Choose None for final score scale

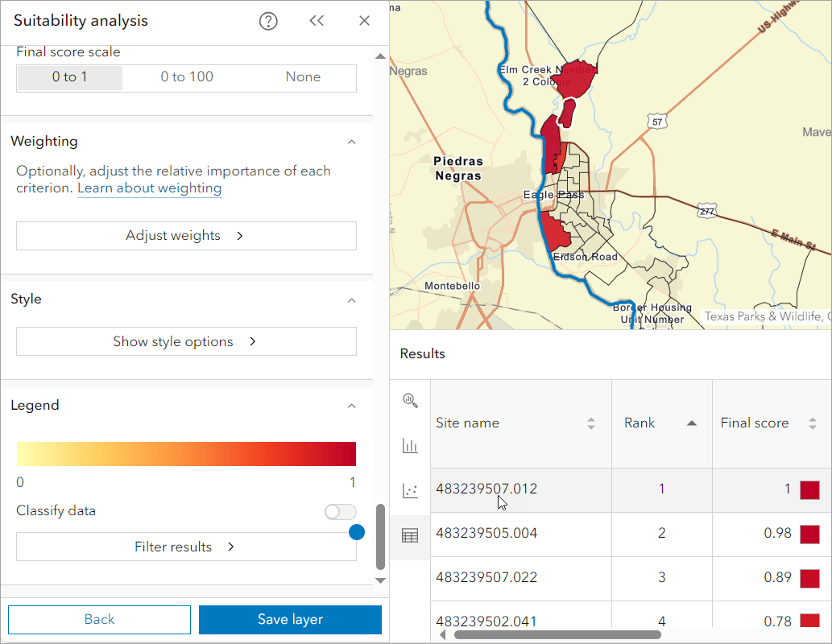click(303, 77)
